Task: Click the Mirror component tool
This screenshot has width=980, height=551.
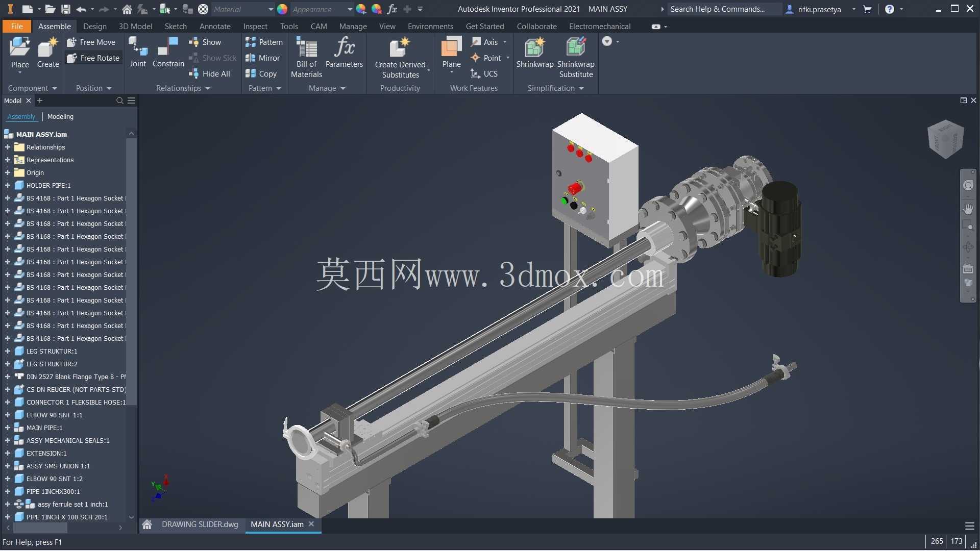Action: coord(262,58)
